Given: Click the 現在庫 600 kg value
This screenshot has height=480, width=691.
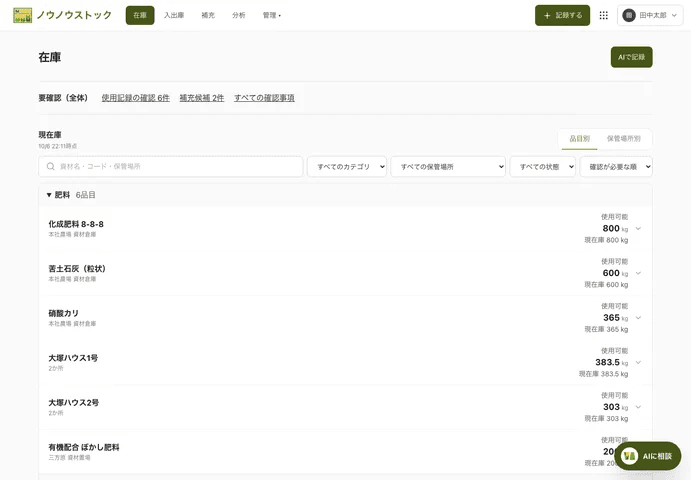Looking at the screenshot, I should tap(606, 285).
